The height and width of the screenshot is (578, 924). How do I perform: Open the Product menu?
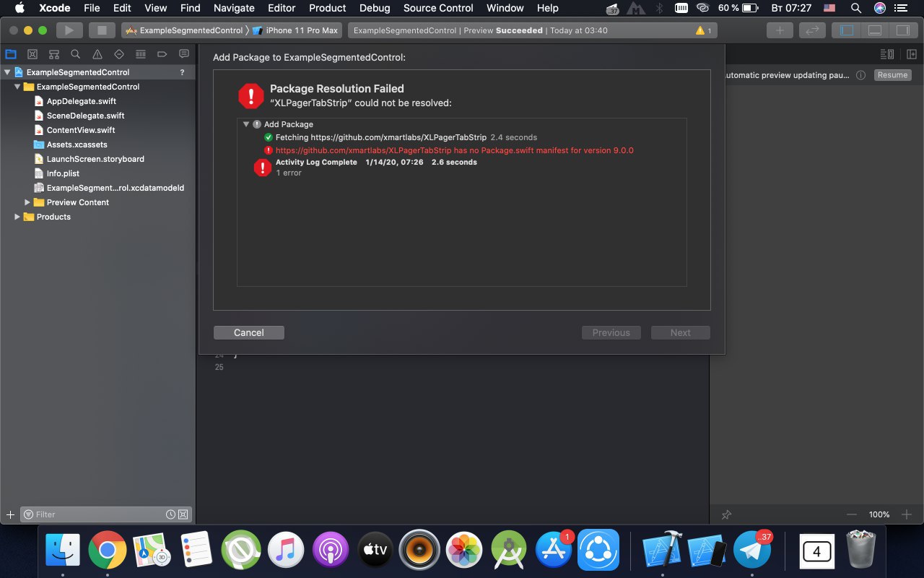click(x=328, y=8)
